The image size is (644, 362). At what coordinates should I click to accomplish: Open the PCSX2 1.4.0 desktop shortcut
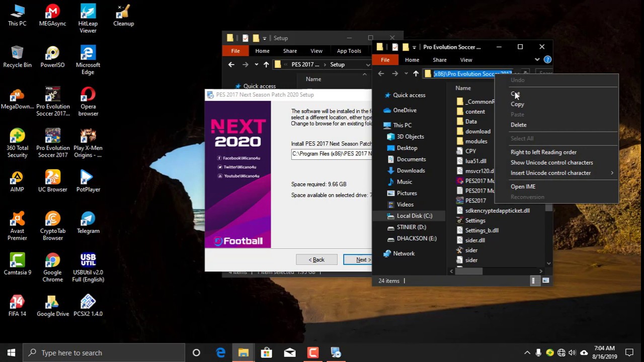(88, 306)
